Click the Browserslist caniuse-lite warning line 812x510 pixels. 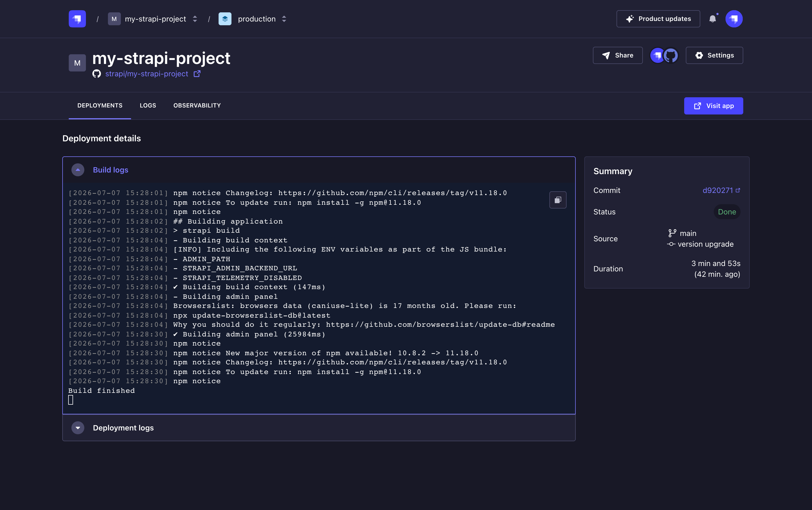[345, 306]
